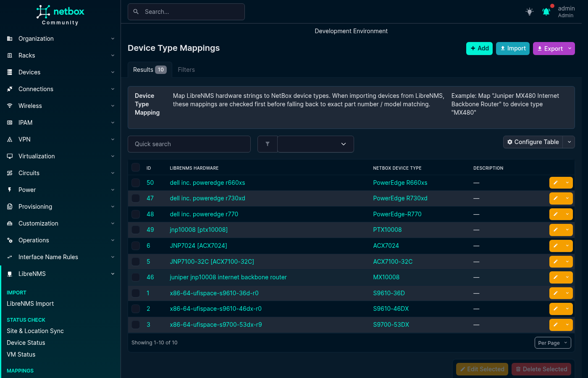Click the filter funnel icon
This screenshot has width=588, height=378.
pos(268,144)
